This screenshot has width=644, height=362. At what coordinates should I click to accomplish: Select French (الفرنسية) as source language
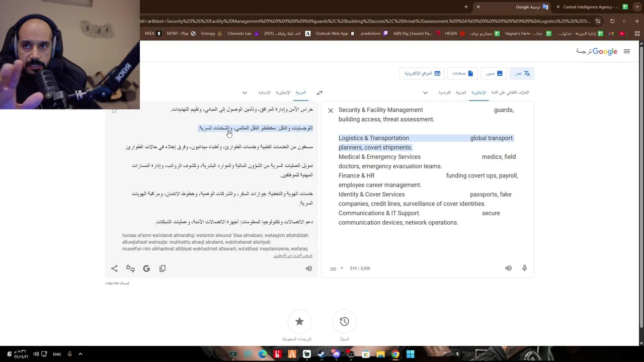[x=444, y=93]
